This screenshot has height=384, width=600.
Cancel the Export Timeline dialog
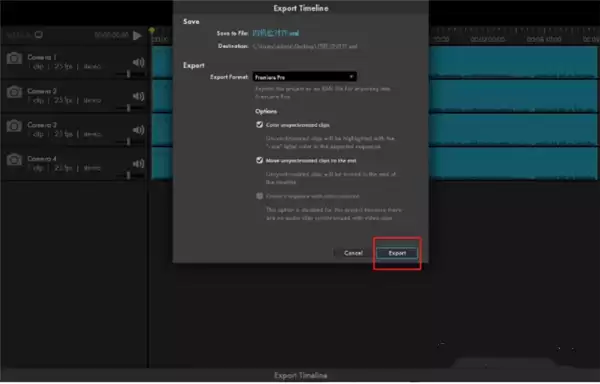(353, 253)
